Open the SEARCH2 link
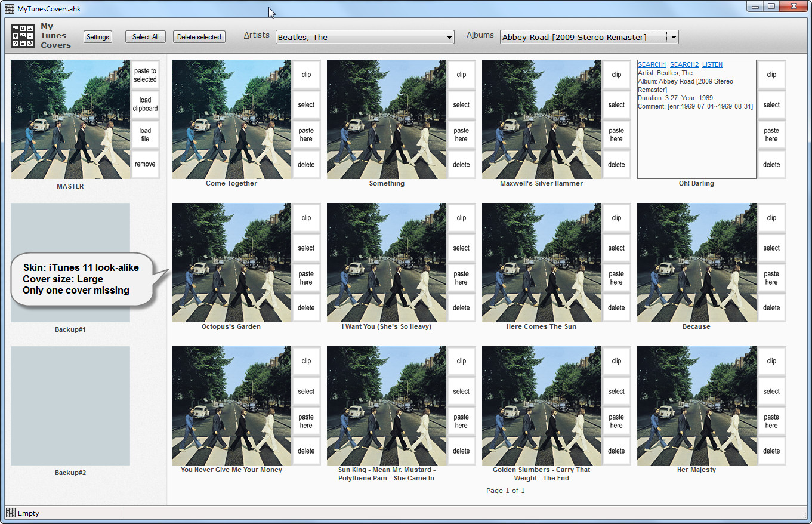812x524 pixels. [x=684, y=64]
